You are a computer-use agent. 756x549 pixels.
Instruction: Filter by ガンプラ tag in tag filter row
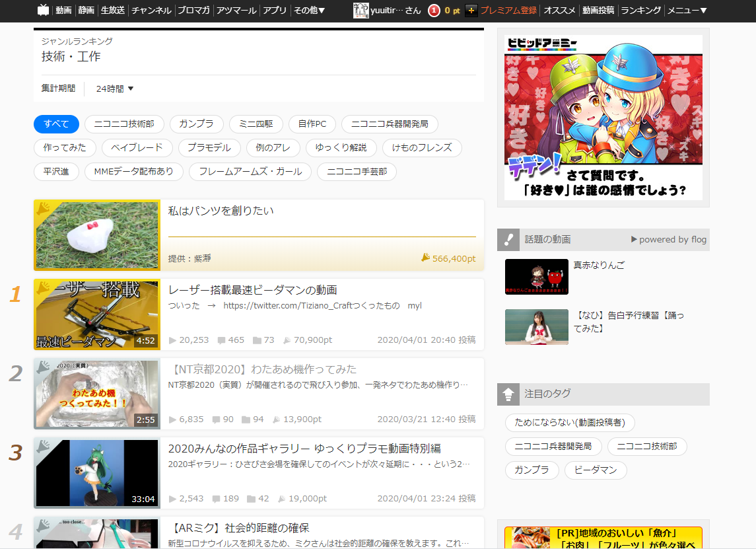point(197,124)
